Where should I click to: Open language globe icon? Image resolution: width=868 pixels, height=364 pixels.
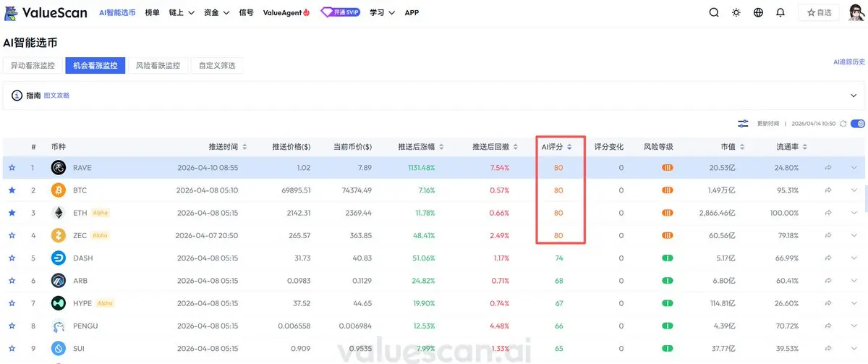coord(758,12)
